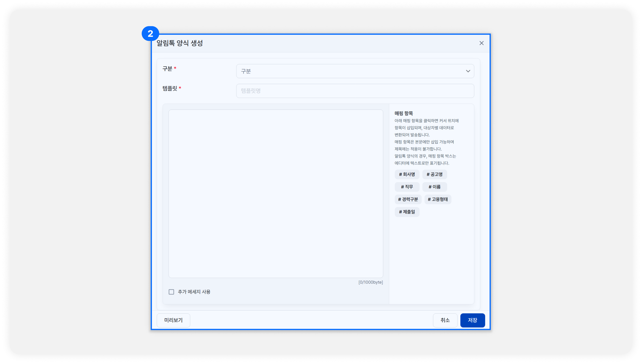Cancel with the 취소 button
The width and height of the screenshot is (642, 364).
click(445, 320)
